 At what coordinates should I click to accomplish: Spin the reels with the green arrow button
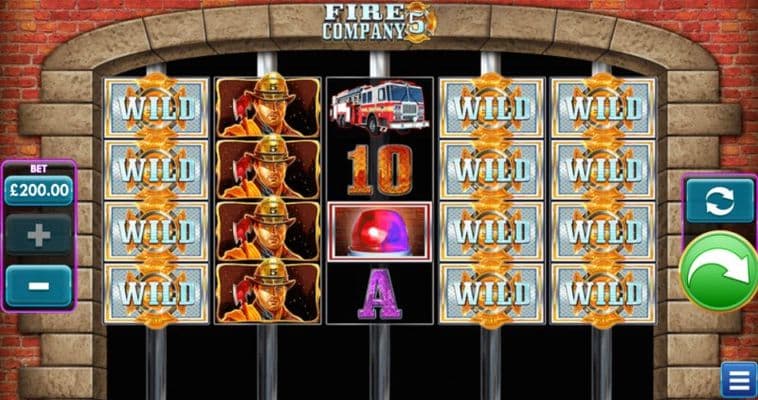(719, 271)
